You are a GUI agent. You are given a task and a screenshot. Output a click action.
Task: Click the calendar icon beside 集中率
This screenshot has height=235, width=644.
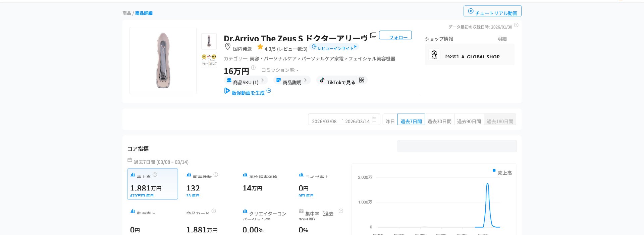point(301,211)
